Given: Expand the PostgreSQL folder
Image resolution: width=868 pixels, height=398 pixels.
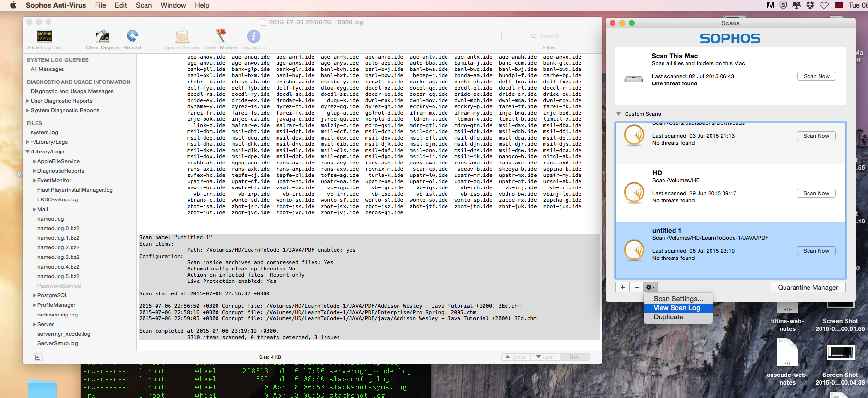Looking at the screenshot, I should click(x=35, y=295).
